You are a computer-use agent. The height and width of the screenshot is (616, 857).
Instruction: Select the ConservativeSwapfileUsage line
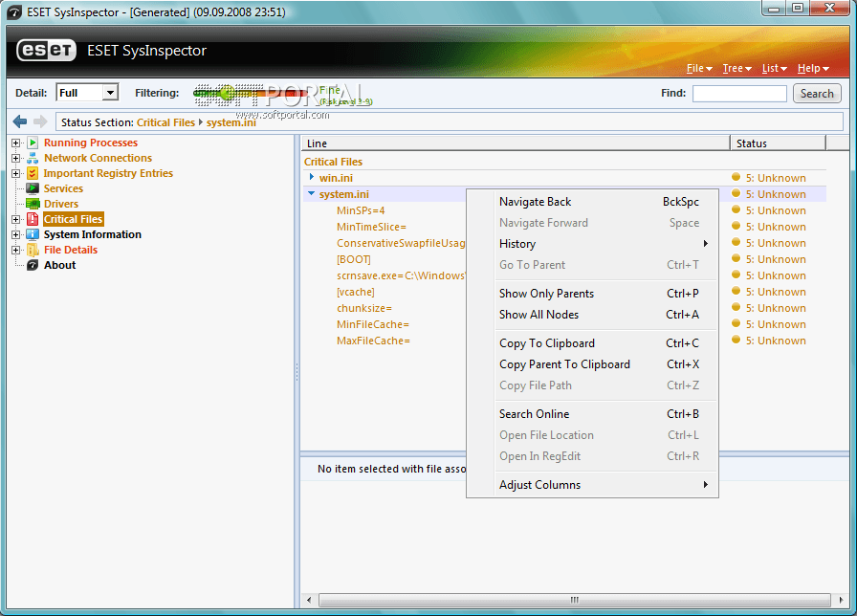pyautogui.click(x=401, y=243)
